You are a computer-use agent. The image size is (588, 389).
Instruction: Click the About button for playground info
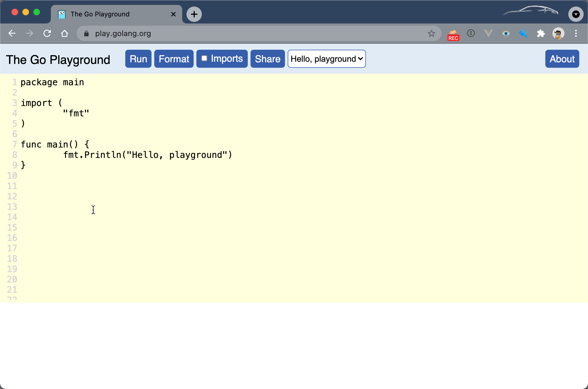pyautogui.click(x=561, y=59)
